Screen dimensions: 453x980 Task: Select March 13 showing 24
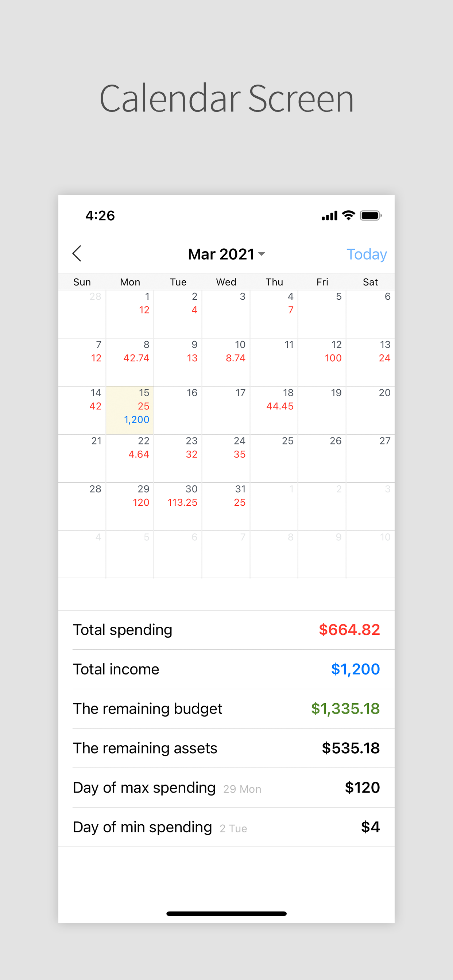[x=371, y=362]
